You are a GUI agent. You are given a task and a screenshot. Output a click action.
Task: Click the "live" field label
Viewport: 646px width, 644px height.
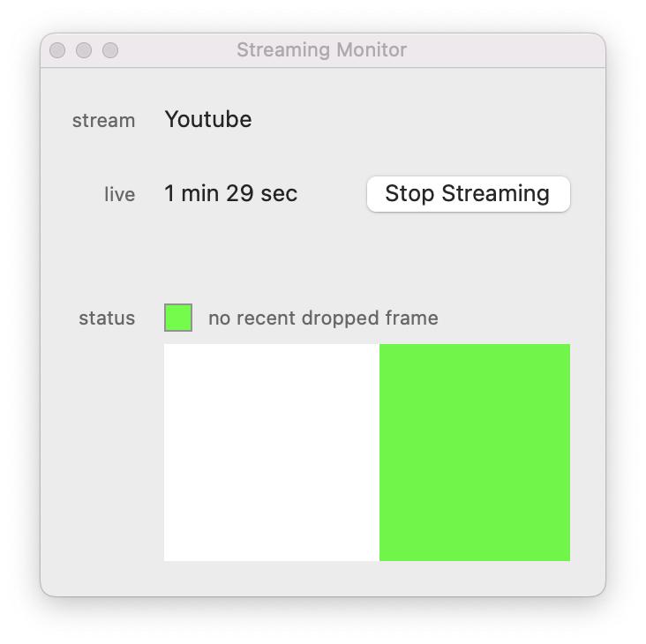[x=119, y=195]
